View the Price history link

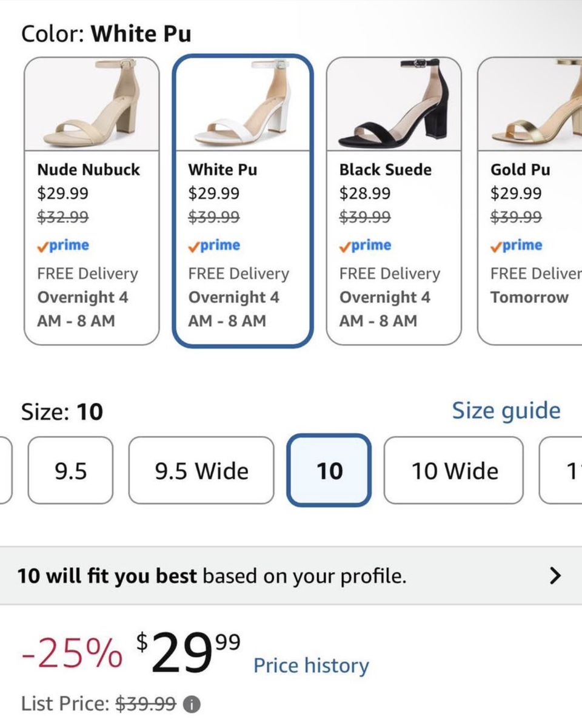(x=311, y=666)
